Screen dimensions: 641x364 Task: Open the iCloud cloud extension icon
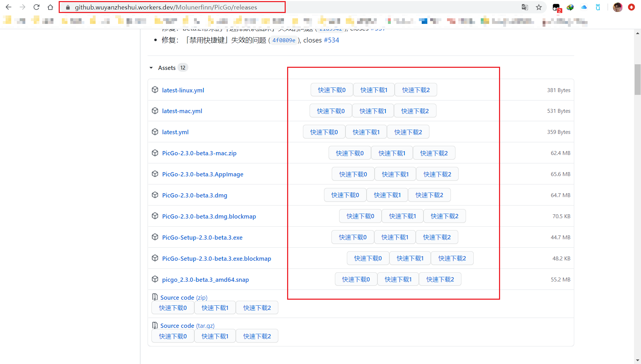[584, 7]
